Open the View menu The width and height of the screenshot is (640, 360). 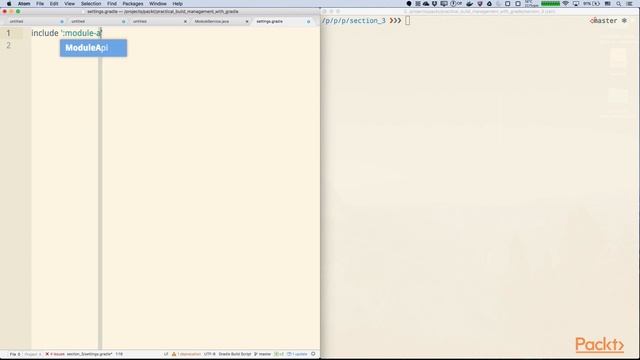69,4
